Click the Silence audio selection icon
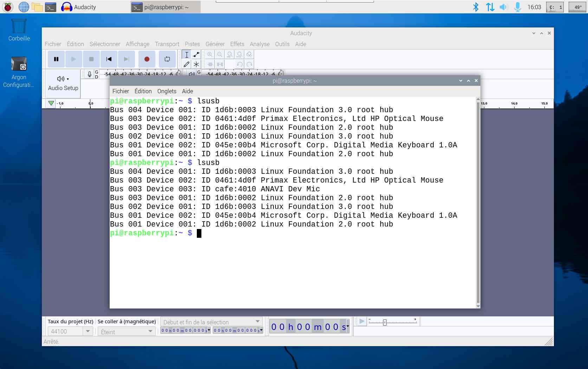588x369 pixels. (x=220, y=64)
